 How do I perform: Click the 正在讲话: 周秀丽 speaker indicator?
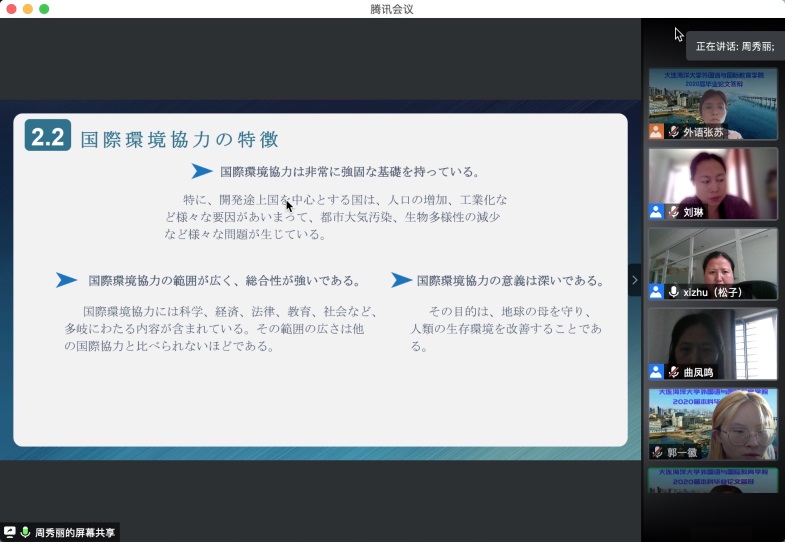[x=734, y=46]
